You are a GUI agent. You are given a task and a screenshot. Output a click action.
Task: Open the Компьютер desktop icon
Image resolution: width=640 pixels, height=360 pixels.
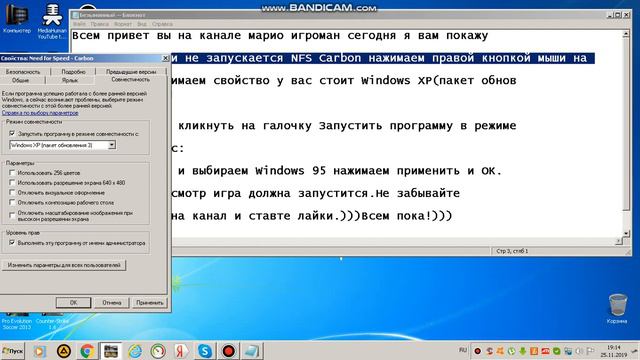[17, 19]
